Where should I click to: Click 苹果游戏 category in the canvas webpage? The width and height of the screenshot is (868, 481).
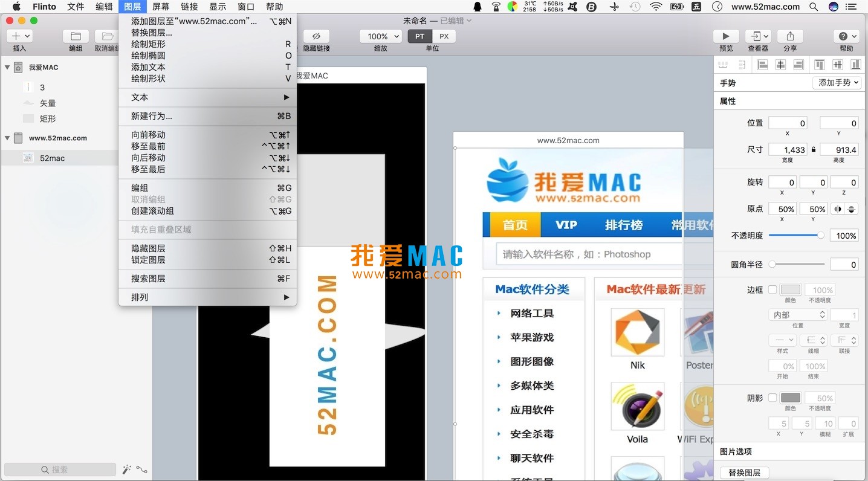pos(532,337)
